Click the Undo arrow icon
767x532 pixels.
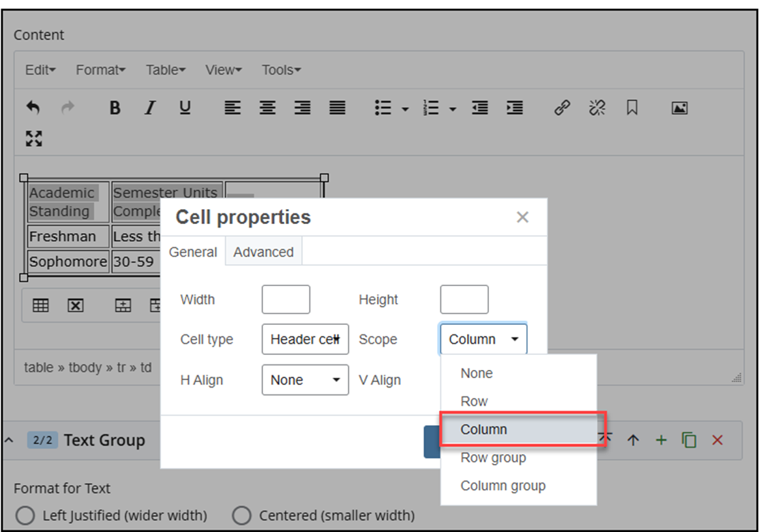[33, 108]
